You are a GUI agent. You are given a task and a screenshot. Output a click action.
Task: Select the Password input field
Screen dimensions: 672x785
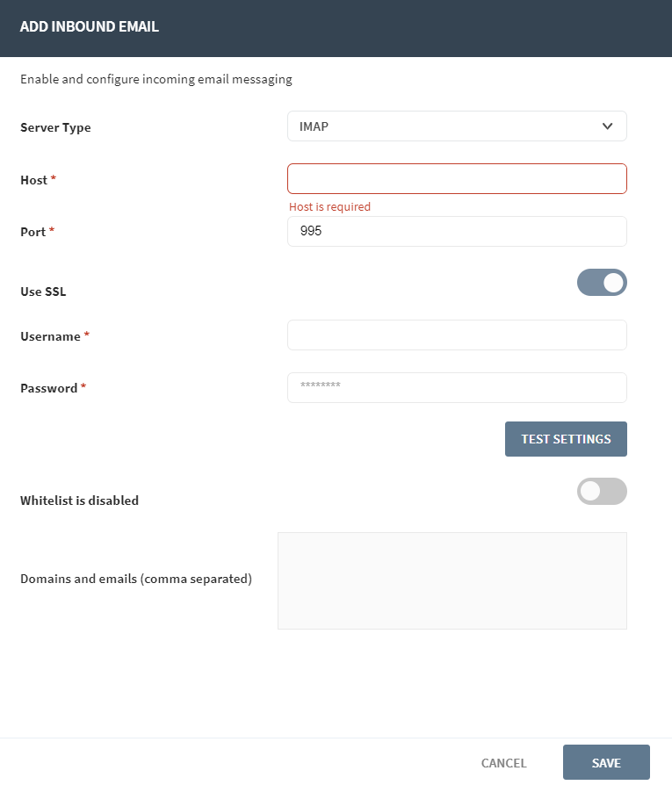pyautogui.click(x=456, y=387)
